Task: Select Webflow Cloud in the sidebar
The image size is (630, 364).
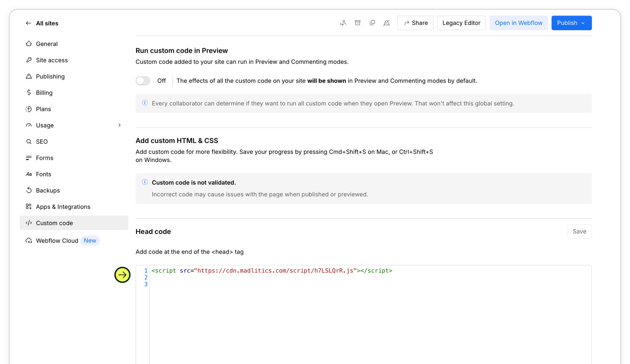Action: tap(57, 241)
